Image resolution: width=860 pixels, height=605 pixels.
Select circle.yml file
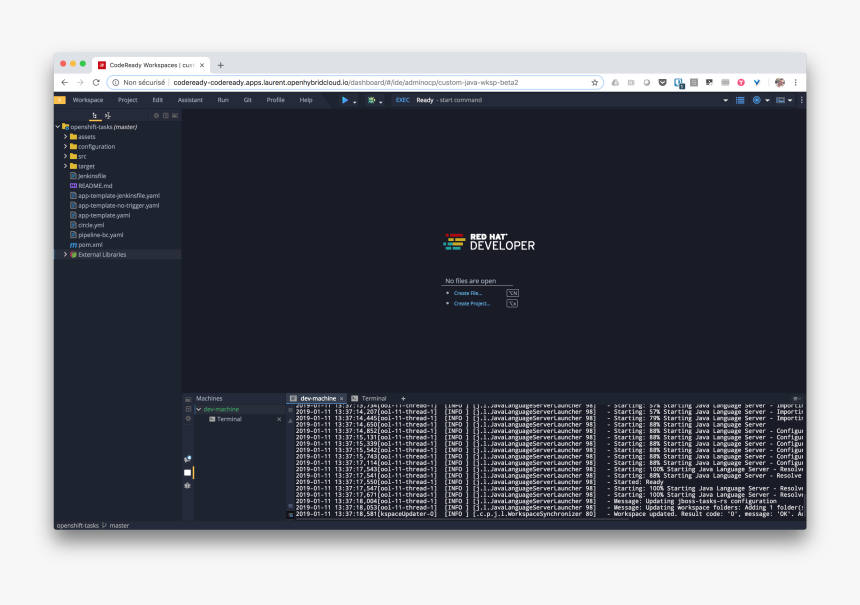pyautogui.click(x=91, y=225)
